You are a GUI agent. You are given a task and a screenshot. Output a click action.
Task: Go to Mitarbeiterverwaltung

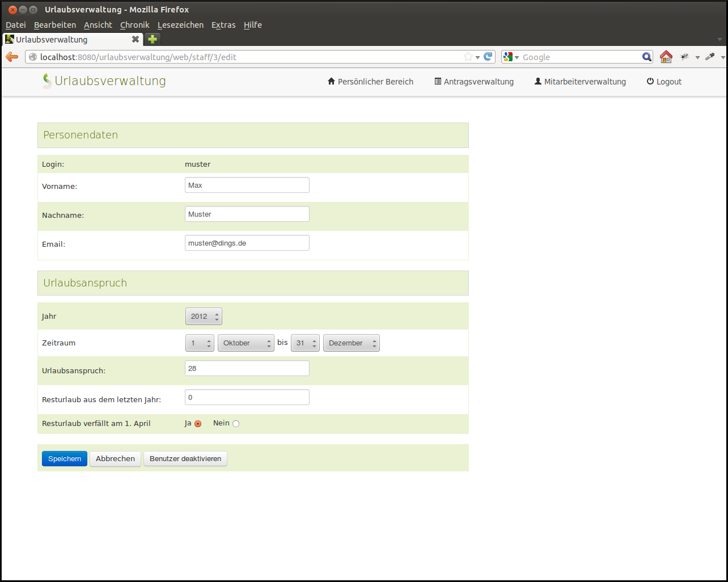(580, 82)
